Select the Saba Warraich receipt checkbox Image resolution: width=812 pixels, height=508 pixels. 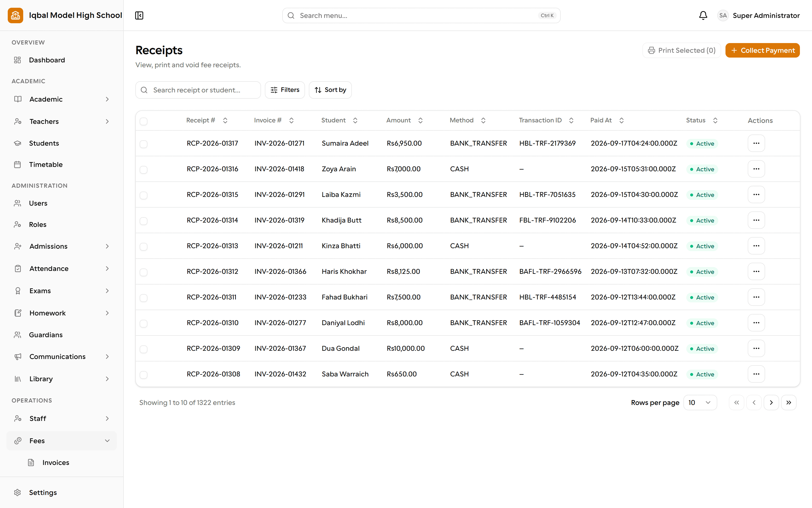pyautogui.click(x=144, y=375)
